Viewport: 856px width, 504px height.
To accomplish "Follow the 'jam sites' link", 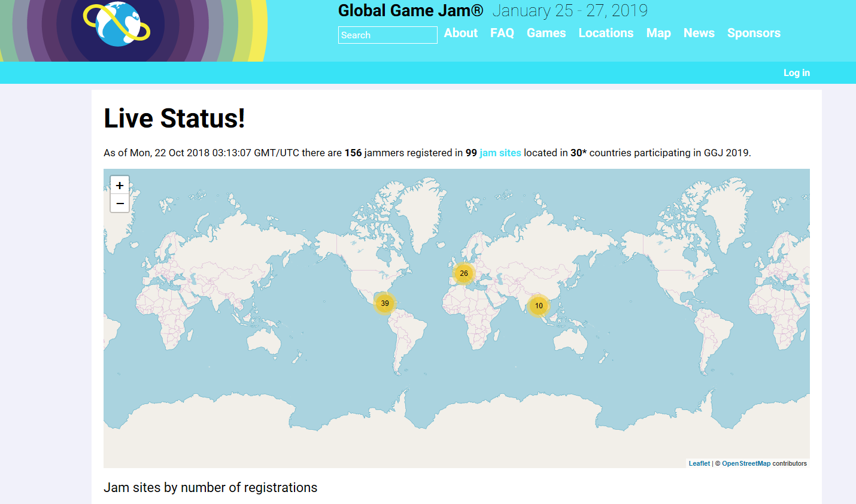I will [x=500, y=153].
